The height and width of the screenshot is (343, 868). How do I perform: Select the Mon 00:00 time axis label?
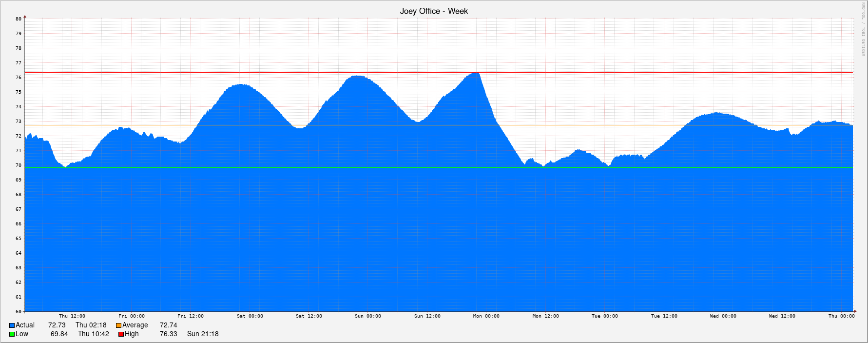(x=486, y=316)
